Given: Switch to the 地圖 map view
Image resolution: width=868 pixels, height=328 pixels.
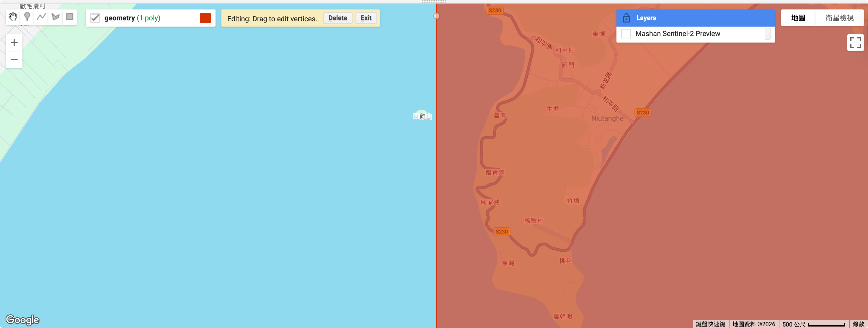Looking at the screenshot, I should (798, 18).
